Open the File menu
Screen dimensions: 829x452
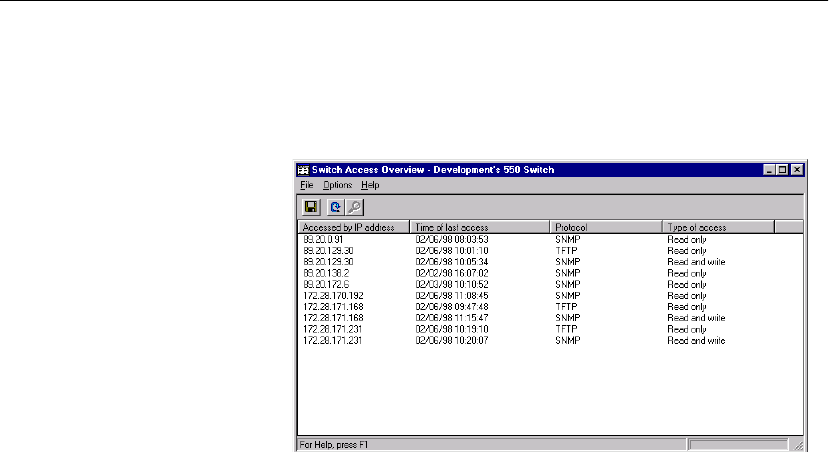click(307, 186)
